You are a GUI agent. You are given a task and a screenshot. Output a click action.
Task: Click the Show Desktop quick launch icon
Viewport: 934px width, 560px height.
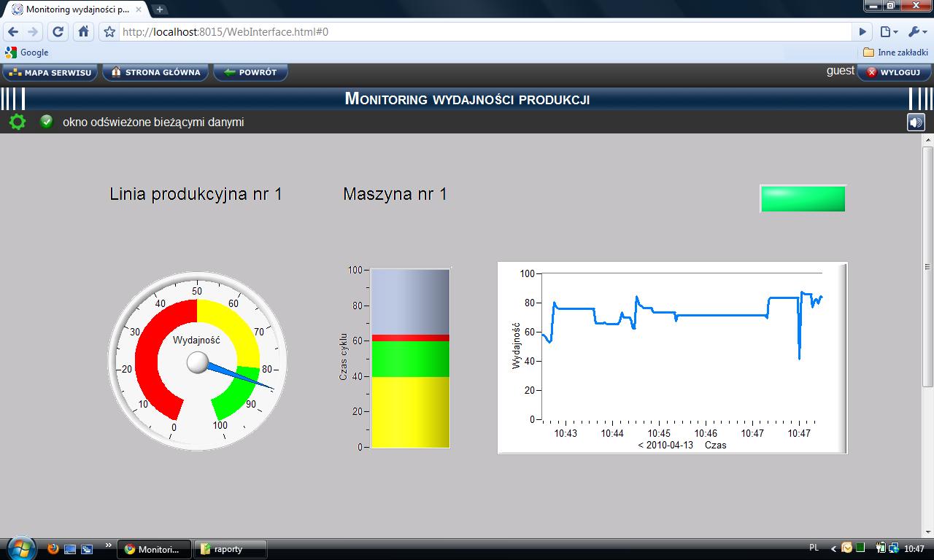(x=70, y=548)
